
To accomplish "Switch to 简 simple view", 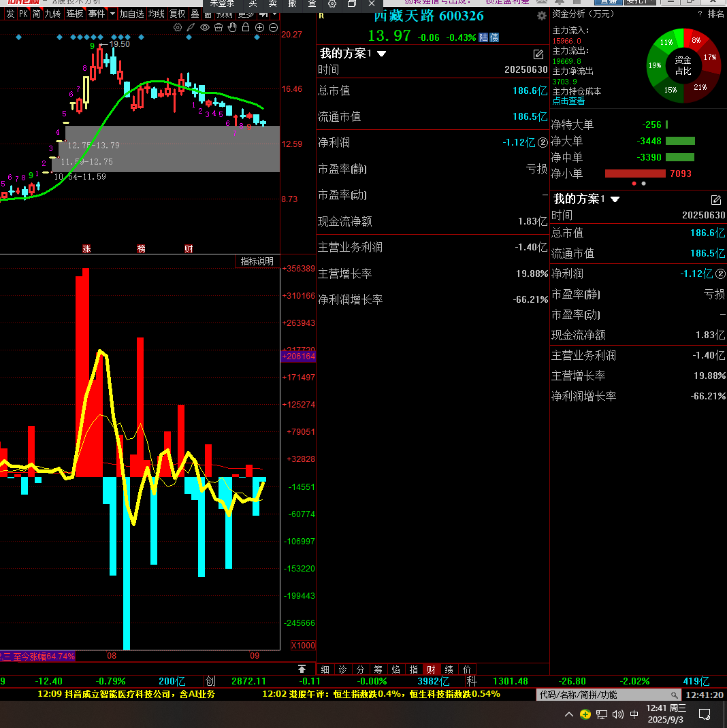I will click(x=37, y=14).
